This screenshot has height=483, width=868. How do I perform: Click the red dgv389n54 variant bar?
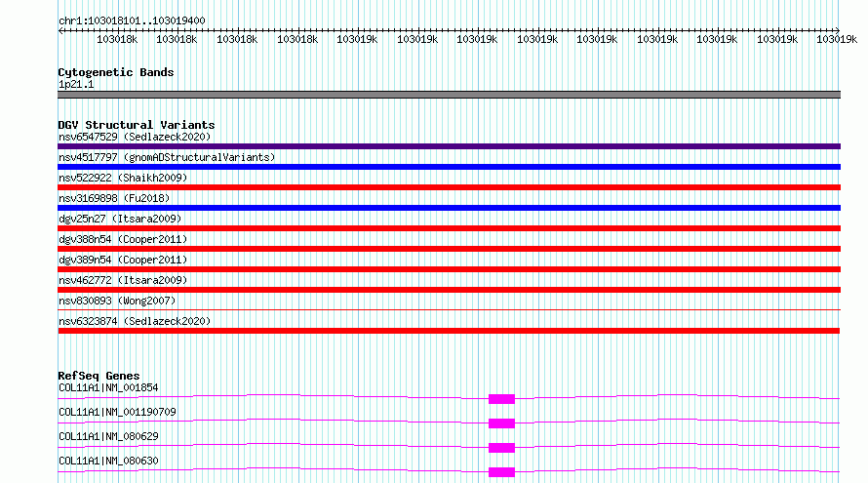point(449,269)
